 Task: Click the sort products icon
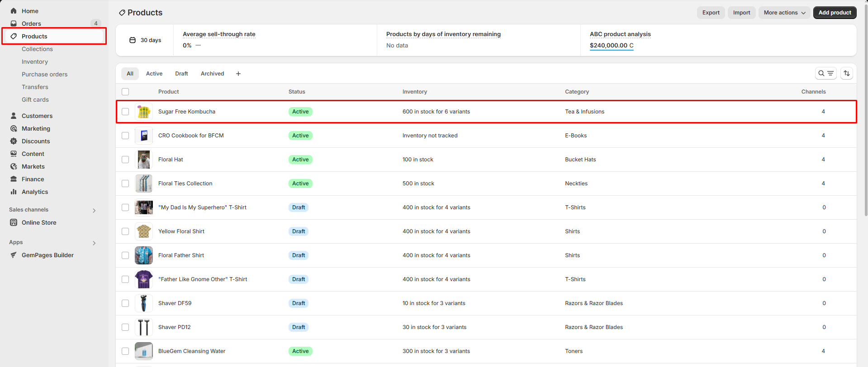point(847,73)
